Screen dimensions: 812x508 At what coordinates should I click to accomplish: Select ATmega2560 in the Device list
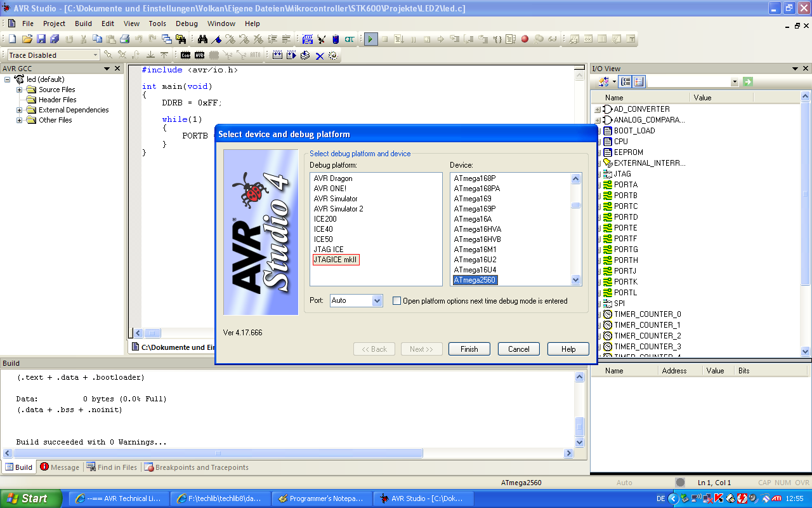tap(475, 280)
